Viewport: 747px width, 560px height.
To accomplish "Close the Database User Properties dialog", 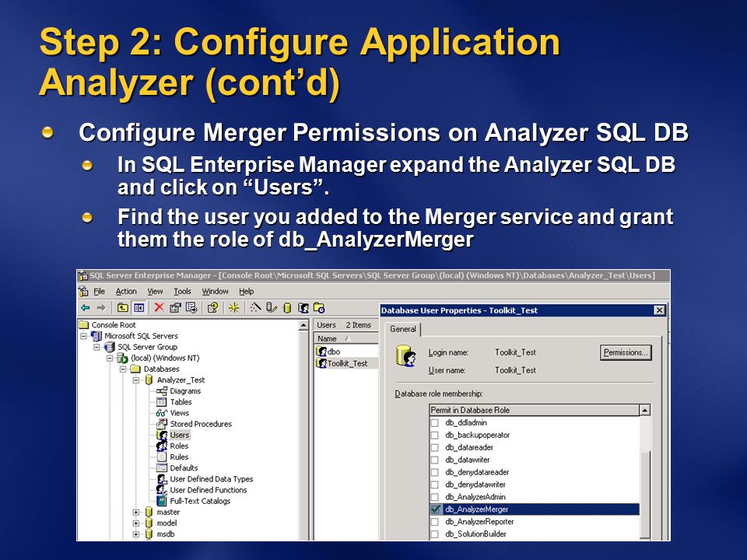I will point(659,310).
